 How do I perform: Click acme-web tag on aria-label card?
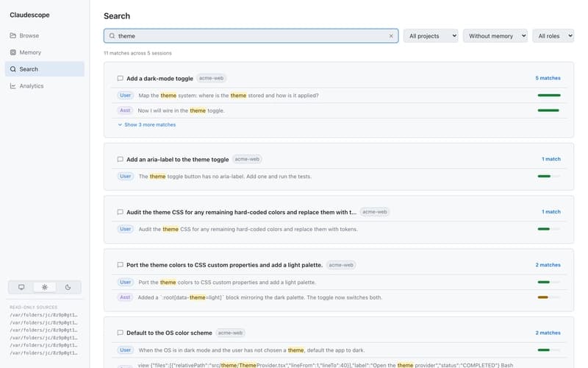coord(247,159)
